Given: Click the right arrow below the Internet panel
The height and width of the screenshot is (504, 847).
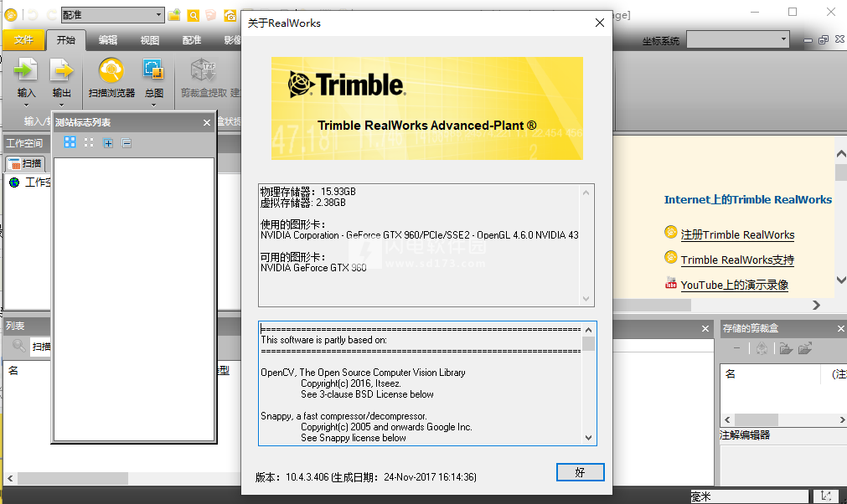Looking at the screenshot, I should tap(816, 306).
